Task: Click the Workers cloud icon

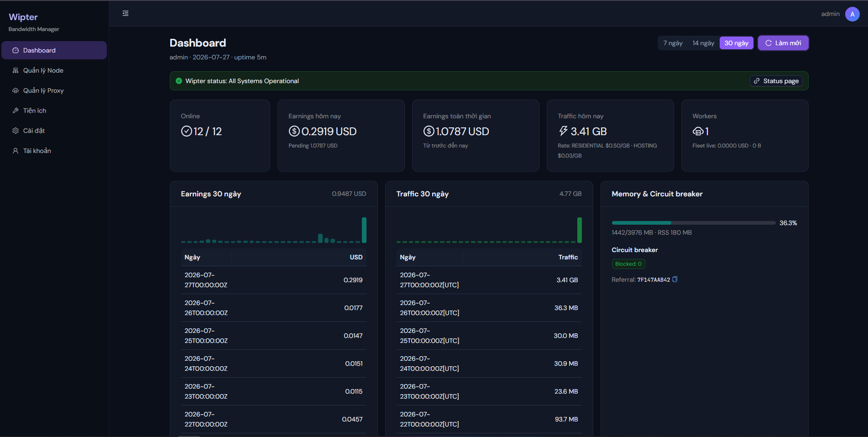Action: [698, 132]
